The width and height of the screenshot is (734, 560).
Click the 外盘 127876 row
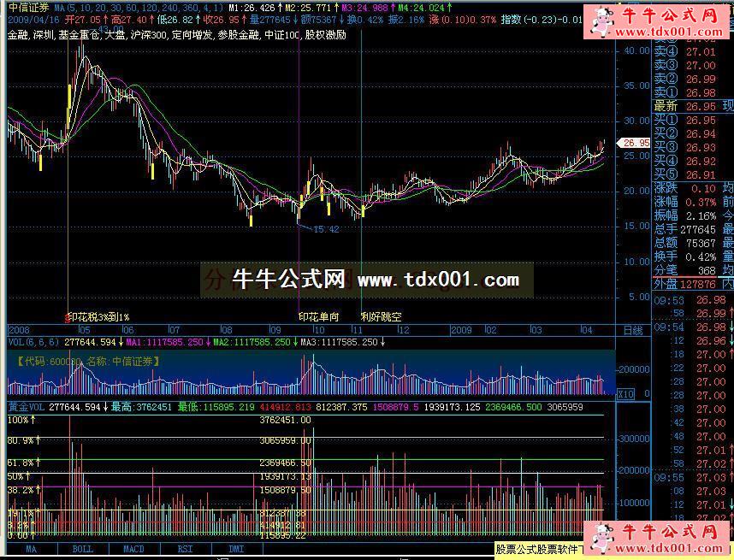click(685, 284)
